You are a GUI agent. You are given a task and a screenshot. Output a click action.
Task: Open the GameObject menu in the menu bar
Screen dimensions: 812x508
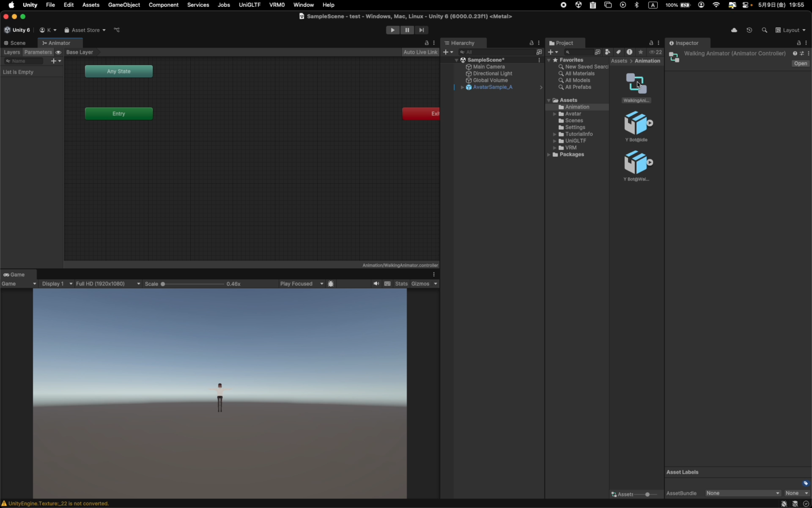[x=124, y=5]
